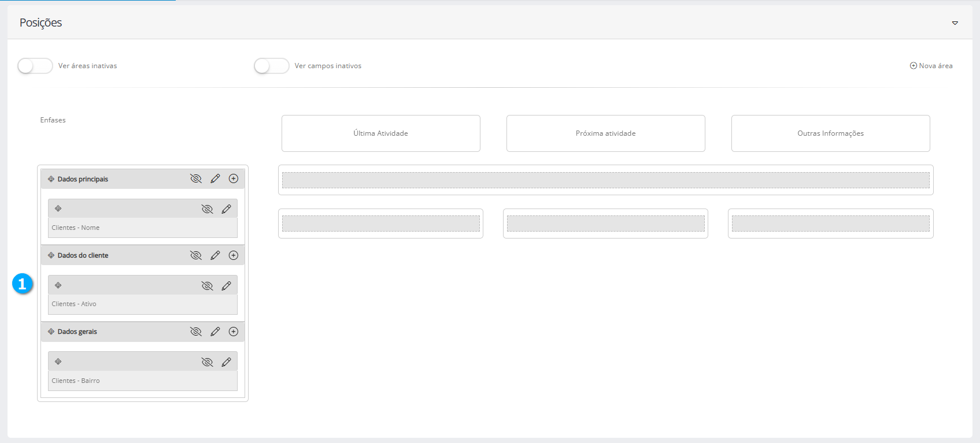Toggle the Ver campos inativos switch
This screenshot has width=980, height=443.
[x=271, y=66]
